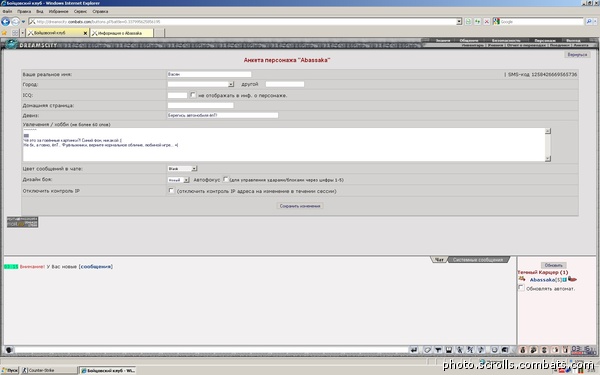Click the funnel filter icon in the chat toolbar

[x=438, y=350]
